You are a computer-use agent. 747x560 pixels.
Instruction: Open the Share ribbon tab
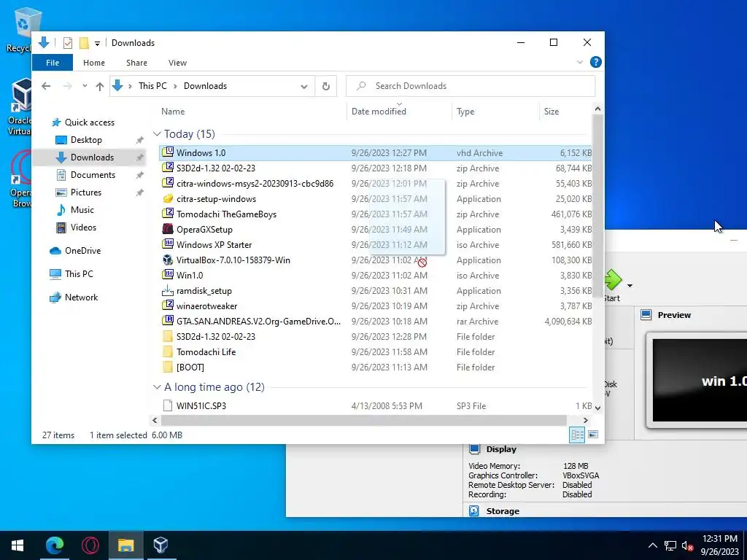click(x=136, y=63)
